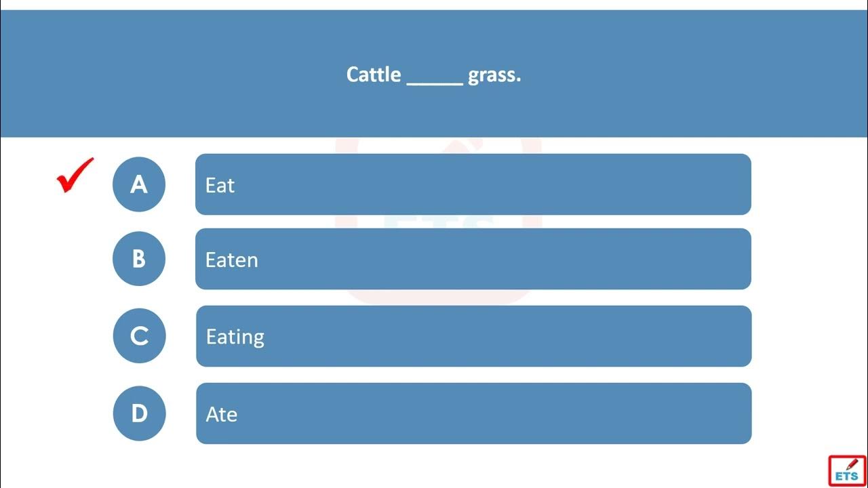
Task: Click the letter D inside its circle
Action: click(140, 413)
